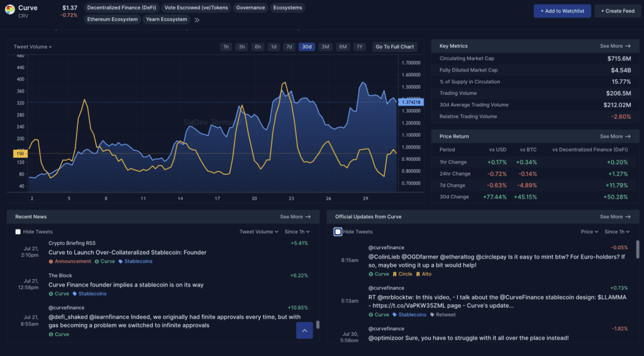Toggle Hide Tweets checkbox in Official Updates
The height and width of the screenshot is (356, 644).
(338, 232)
